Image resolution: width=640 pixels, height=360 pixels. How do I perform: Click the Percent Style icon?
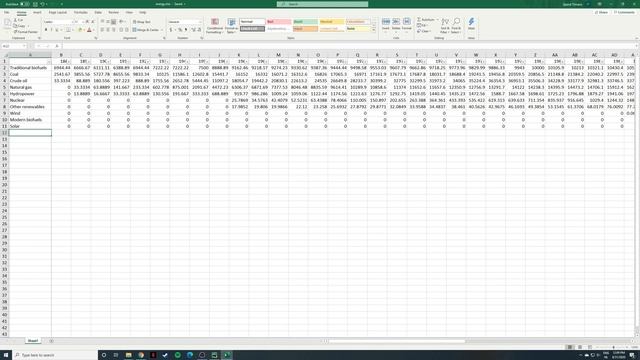click(180, 30)
